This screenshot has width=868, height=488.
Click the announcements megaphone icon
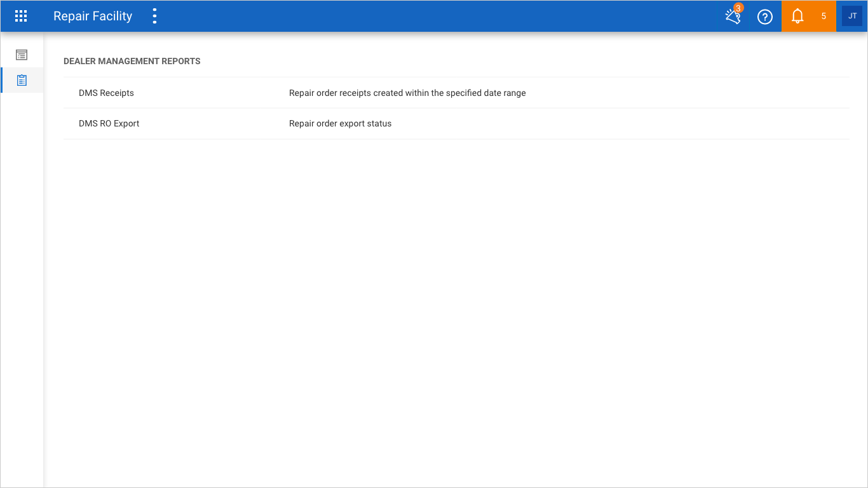733,17
